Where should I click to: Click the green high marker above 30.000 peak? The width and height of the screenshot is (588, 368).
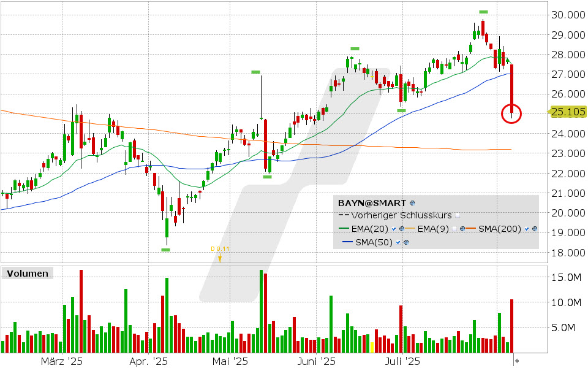pyautogui.click(x=483, y=12)
